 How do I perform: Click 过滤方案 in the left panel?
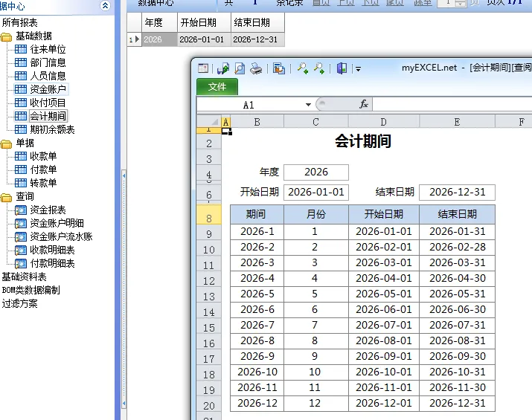19,303
